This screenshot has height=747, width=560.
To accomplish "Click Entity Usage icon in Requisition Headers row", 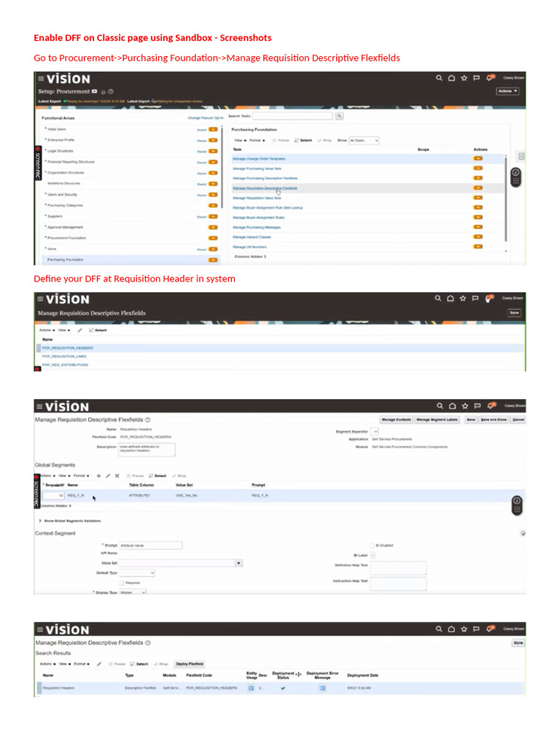I will pyautogui.click(x=251, y=688).
